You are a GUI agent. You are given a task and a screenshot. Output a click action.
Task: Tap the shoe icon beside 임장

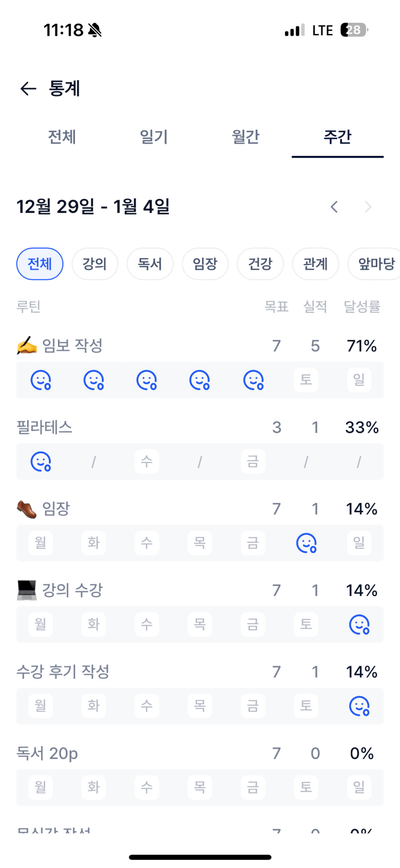coord(27,509)
